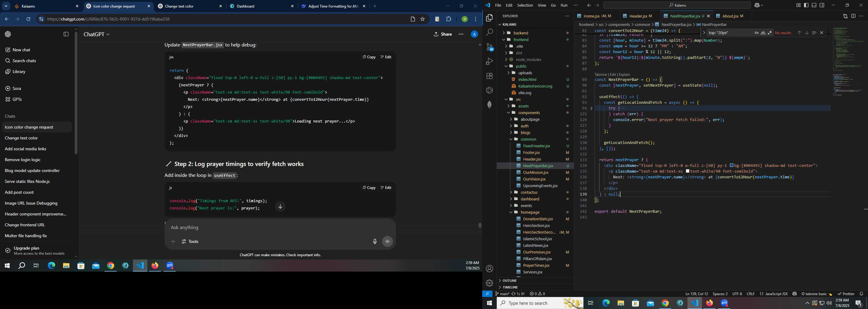Open VS Code Manage gear icon
This screenshot has width=868, height=309.
coord(489,283)
